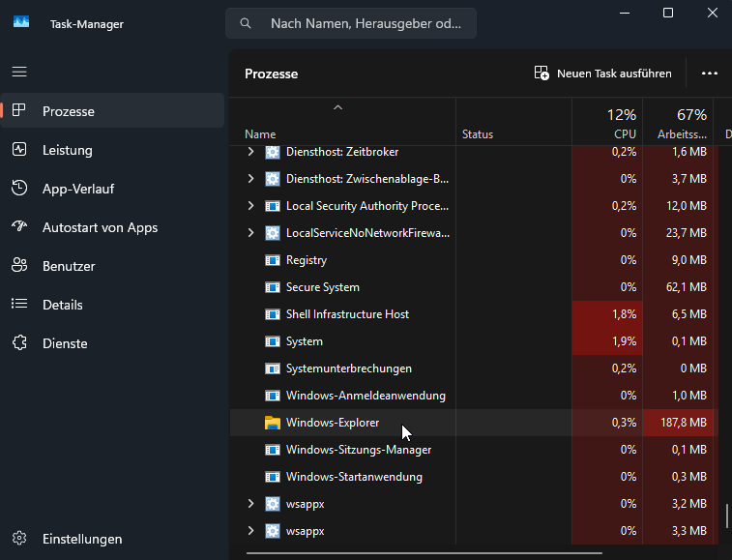
Task: Click the 62,1 MB memory value
Action: 687,287
